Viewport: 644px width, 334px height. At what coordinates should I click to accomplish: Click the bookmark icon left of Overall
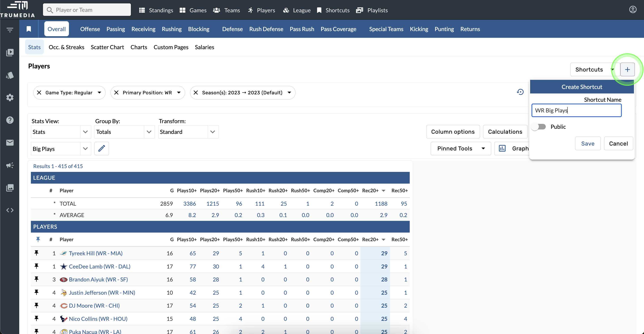[29, 29]
